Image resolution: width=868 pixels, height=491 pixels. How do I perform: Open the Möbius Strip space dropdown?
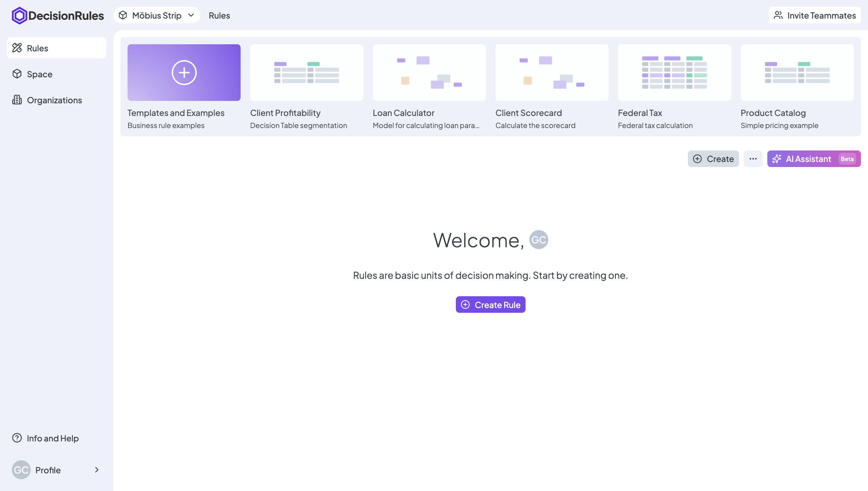(157, 16)
